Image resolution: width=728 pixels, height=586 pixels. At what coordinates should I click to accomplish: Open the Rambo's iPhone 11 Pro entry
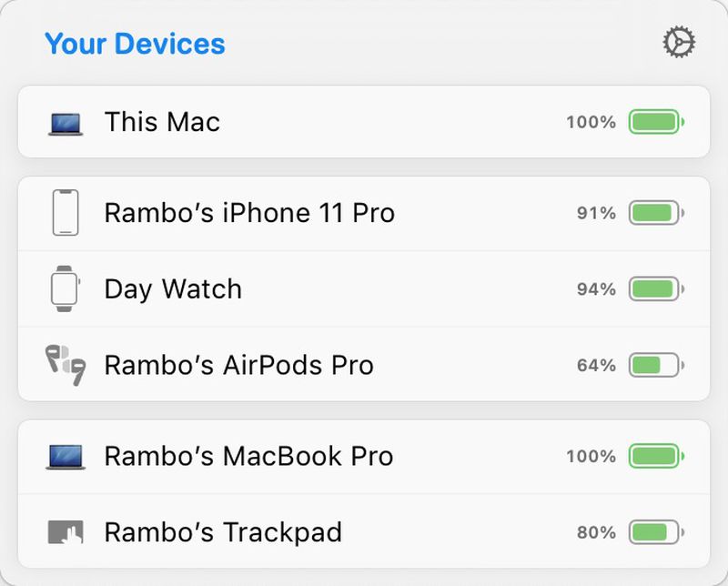(x=273, y=212)
